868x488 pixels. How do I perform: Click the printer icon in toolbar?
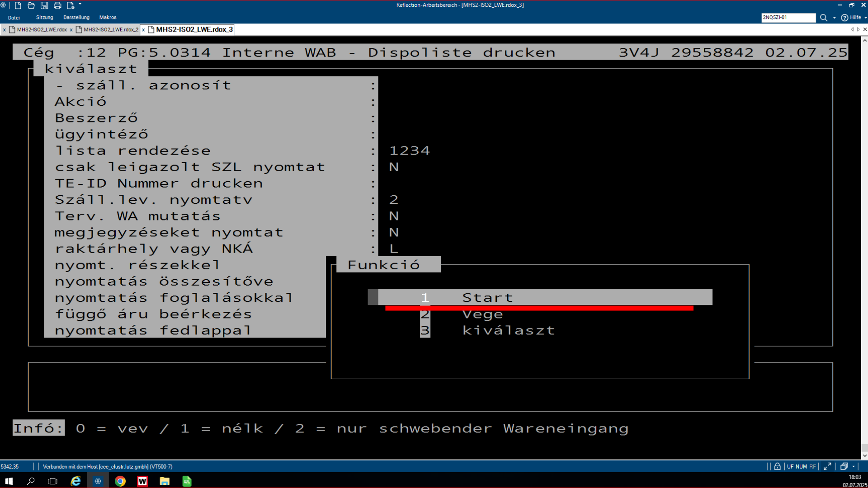tap(57, 5)
